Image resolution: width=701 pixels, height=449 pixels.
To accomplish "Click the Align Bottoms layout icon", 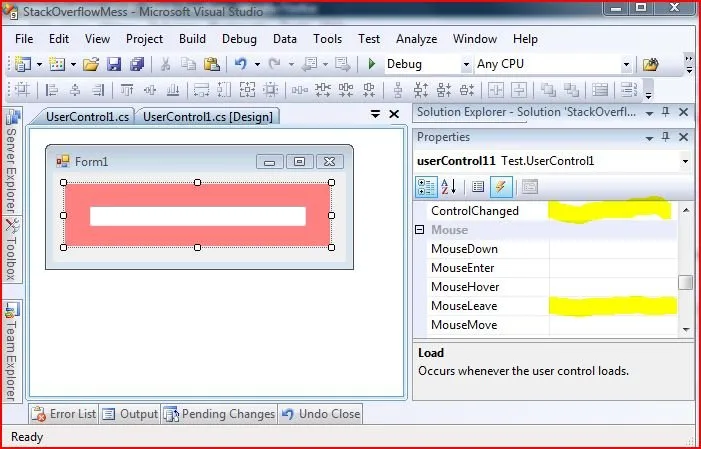I will (173, 90).
